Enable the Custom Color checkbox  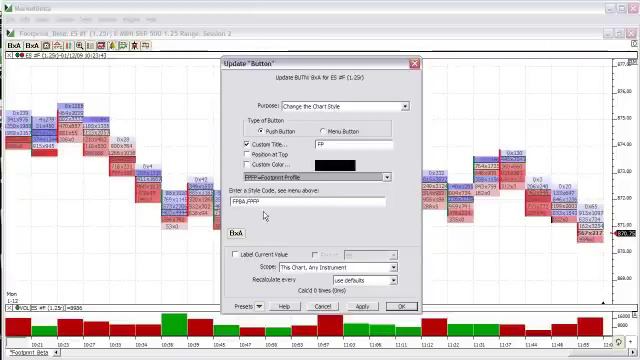(247, 164)
